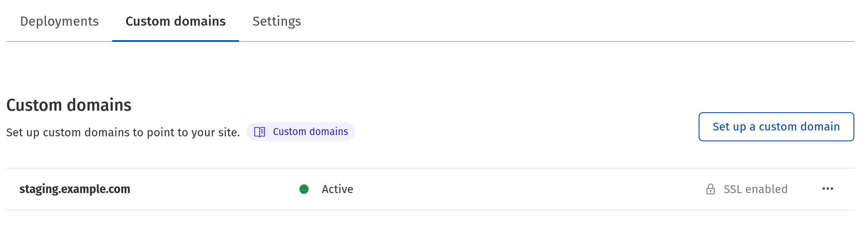
Task: Click the 'Set up custom domains' description text
Action: pos(123,133)
